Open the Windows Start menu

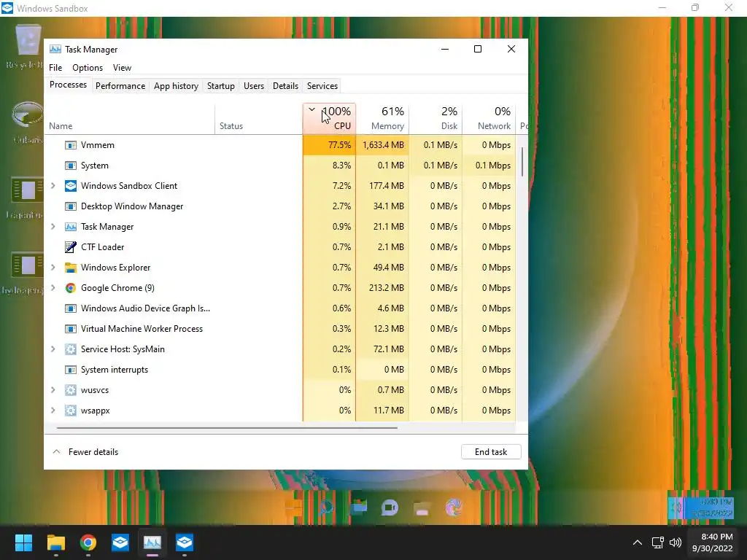click(23, 542)
